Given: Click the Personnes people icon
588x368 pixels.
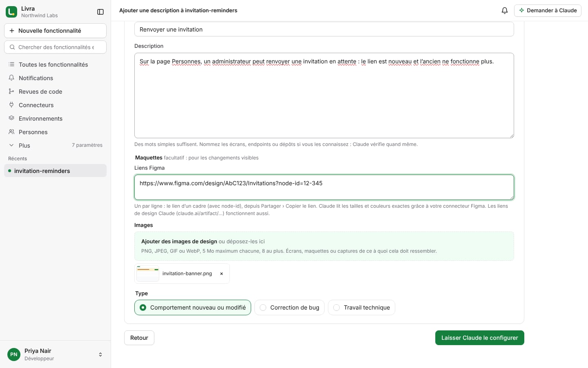Looking at the screenshot, I should coord(11,132).
